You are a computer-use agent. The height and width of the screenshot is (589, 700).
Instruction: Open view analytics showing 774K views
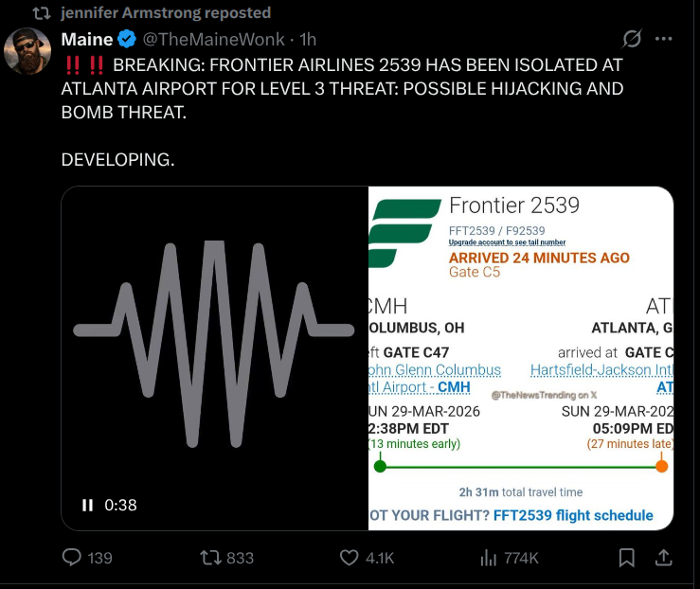(489, 558)
